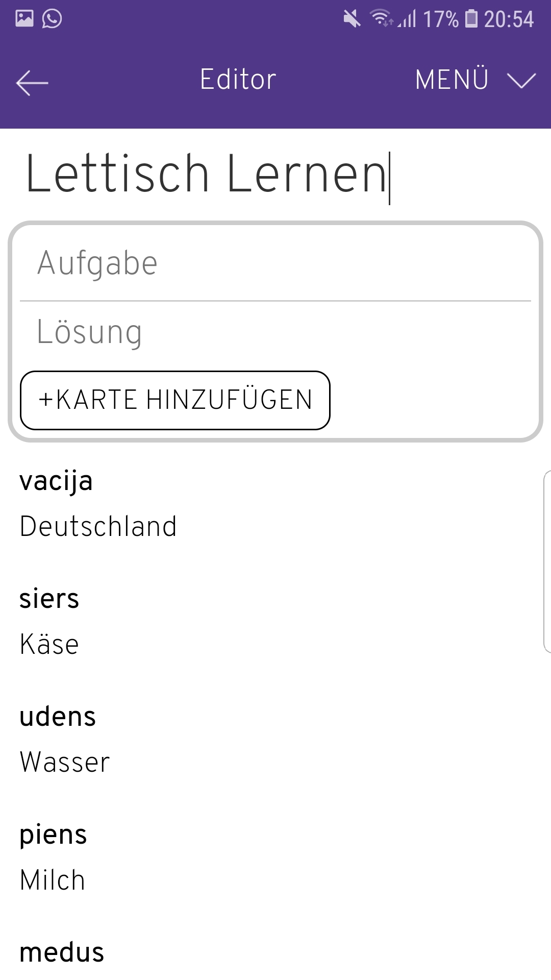Tap the muted sound status icon
The height and width of the screenshot is (980, 551).
(x=352, y=19)
